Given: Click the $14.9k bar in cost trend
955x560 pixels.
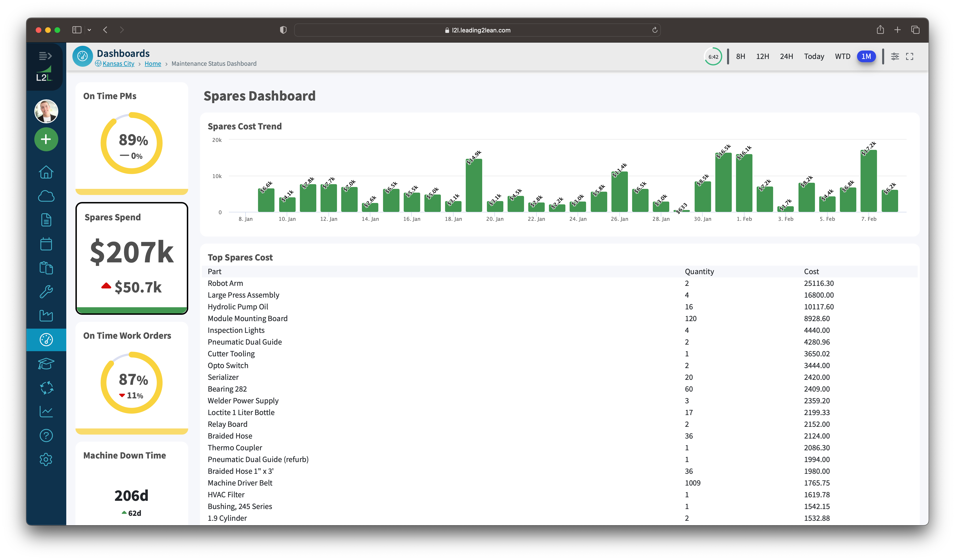Looking at the screenshot, I should [x=474, y=185].
